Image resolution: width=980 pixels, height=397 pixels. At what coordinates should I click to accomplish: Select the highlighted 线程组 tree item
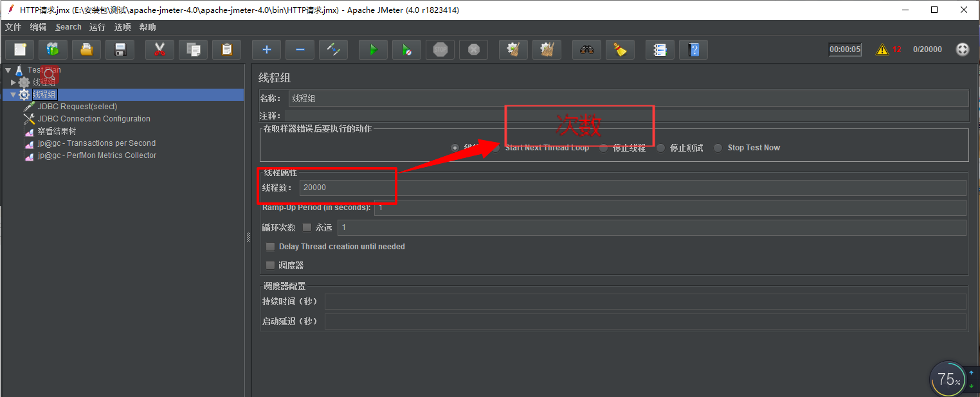tap(44, 95)
